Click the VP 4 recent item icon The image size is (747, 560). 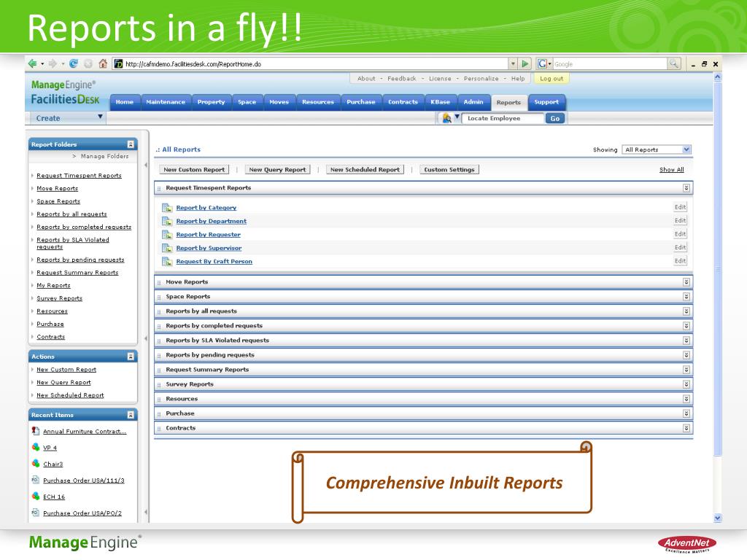(x=36, y=447)
